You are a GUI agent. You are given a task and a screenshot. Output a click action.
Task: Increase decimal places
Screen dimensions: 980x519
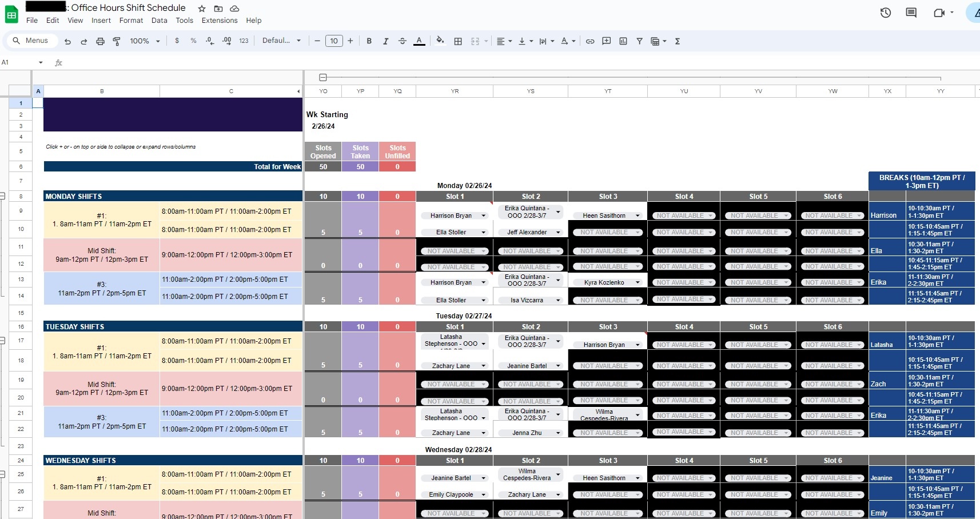point(227,41)
